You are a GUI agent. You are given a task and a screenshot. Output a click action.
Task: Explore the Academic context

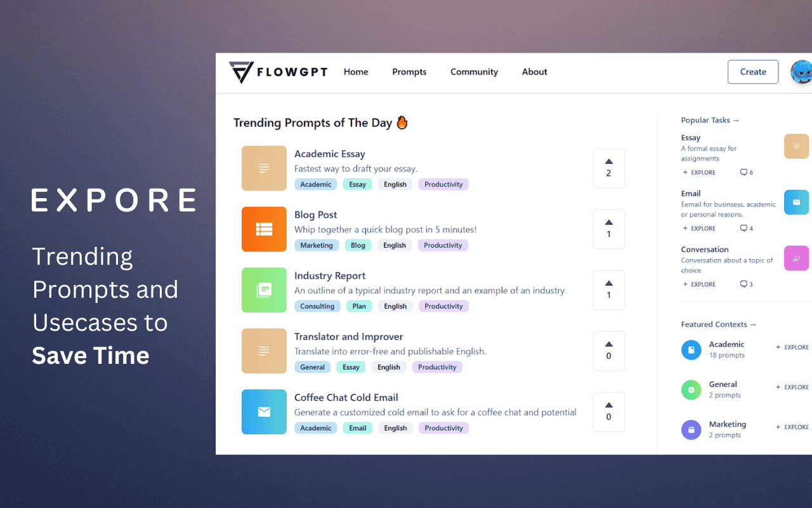click(x=792, y=347)
